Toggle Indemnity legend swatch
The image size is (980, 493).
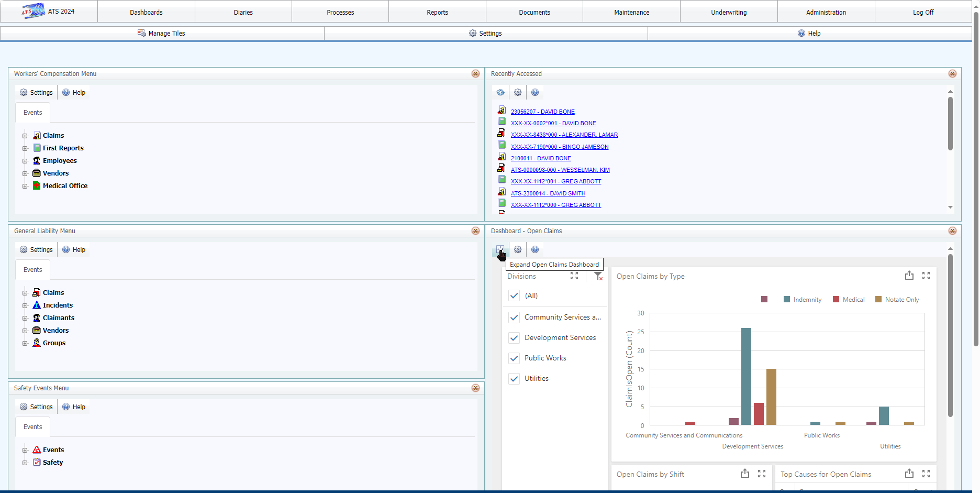pos(787,299)
